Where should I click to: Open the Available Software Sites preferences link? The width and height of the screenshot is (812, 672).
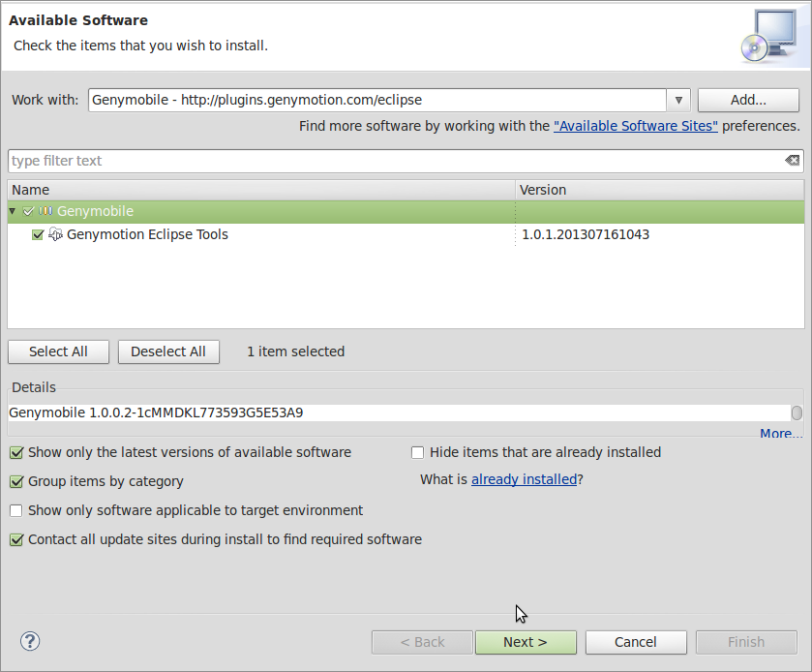click(x=636, y=126)
